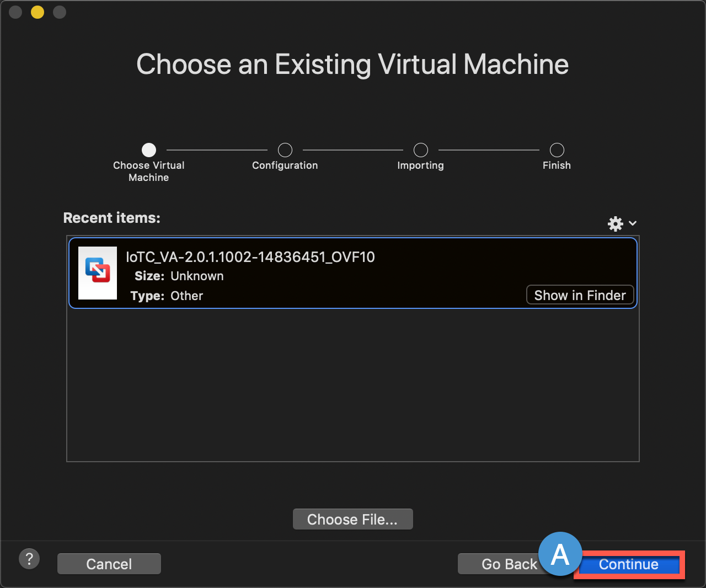
Task: Select the IoTC_VA-2.0.1.1002 file name
Action: click(x=250, y=257)
